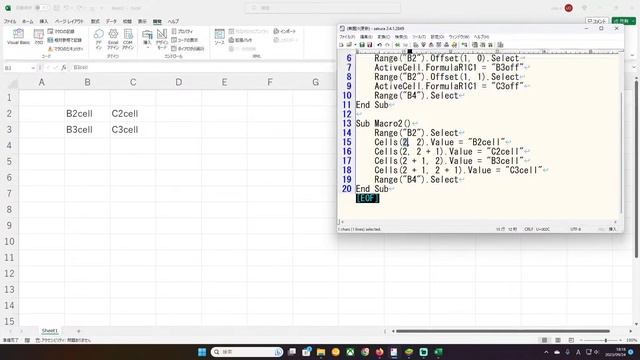Click the Sheet1 tab
The width and height of the screenshot is (640, 360).
tap(50, 331)
